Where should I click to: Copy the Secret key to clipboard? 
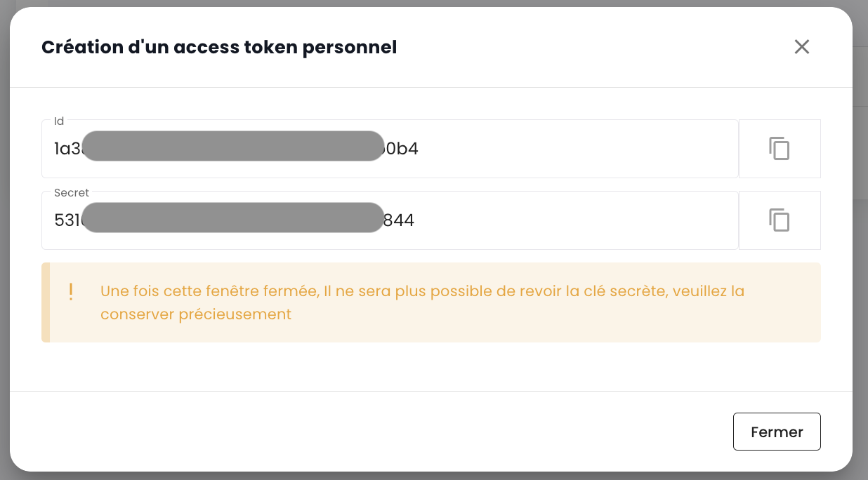780,220
